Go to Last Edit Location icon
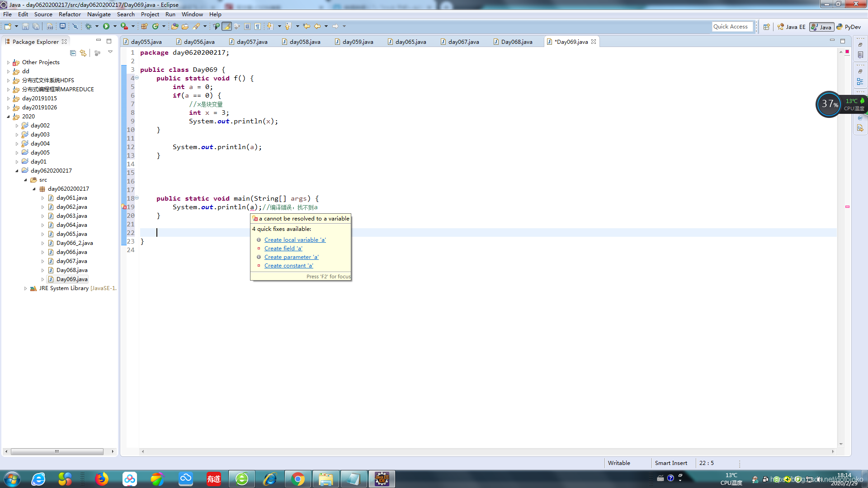This screenshot has height=488, width=868. (307, 27)
